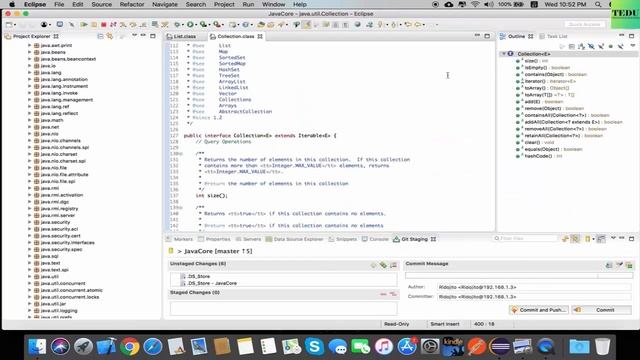The image size is (640, 360).
Task: Toggle Sort in Outline toolbar
Action: [x=581, y=47]
